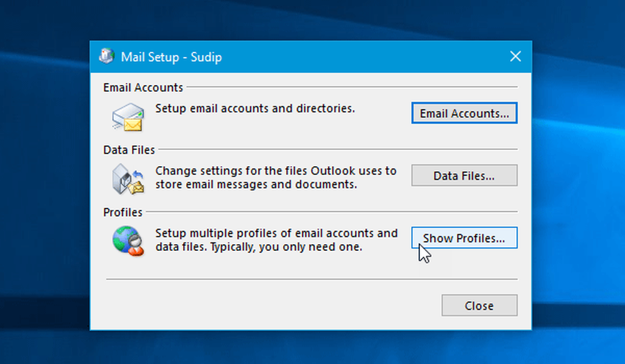The width and height of the screenshot is (625, 364).
Task: Click "Setup email accounts and directories" text
Action: coord(255,108)
